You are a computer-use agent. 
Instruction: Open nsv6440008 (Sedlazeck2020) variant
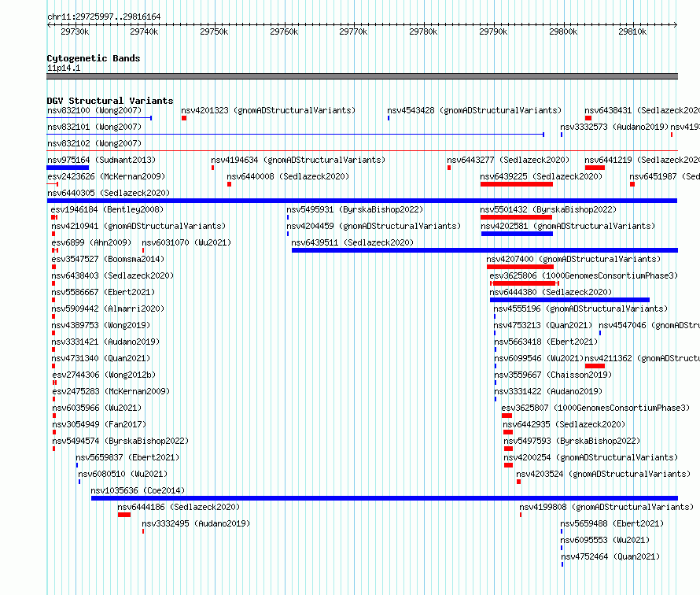pyautogui.click(x=288, y=176)
